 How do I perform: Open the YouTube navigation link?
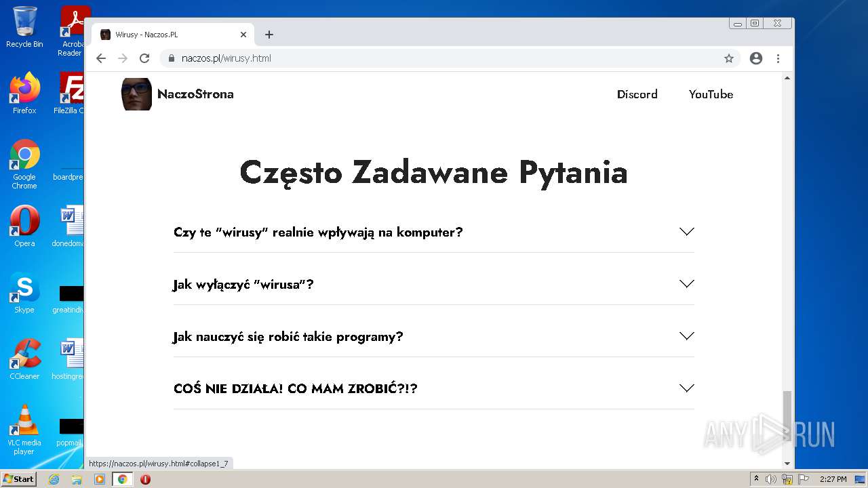711,94
